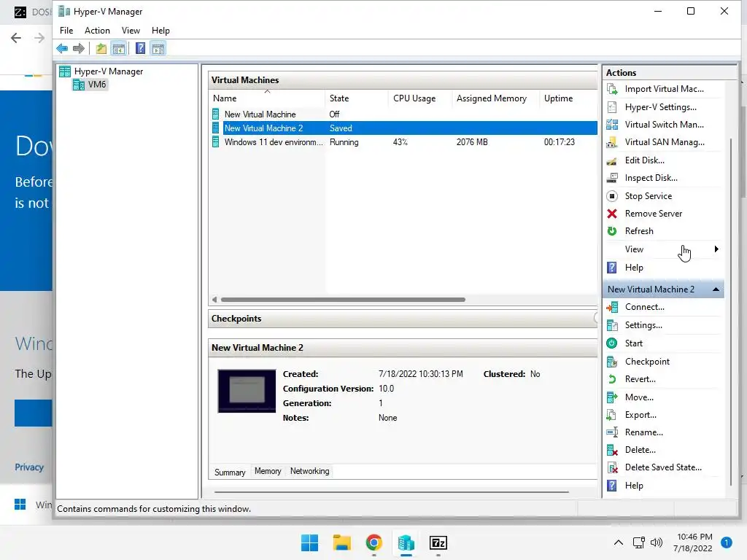Open Hyper-V Settings via its icon
The height and width of the screenshot is (560, 747).
click(x=612, y=107)
